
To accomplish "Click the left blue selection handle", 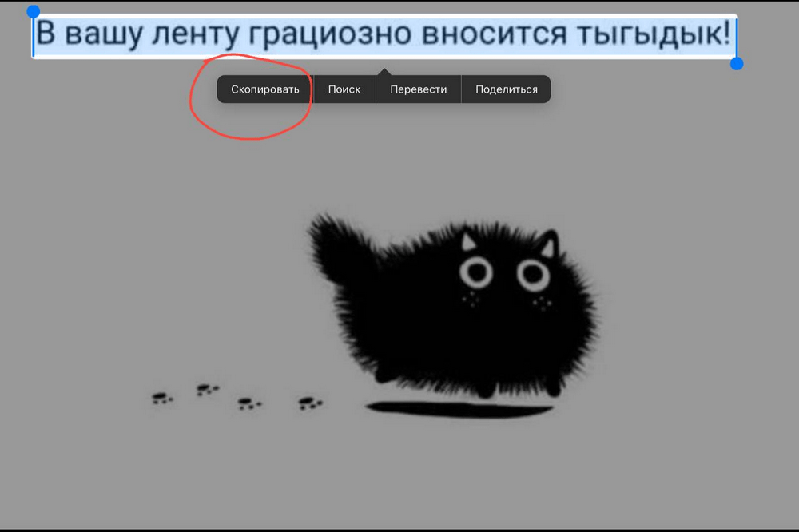I will pos(33,11).
